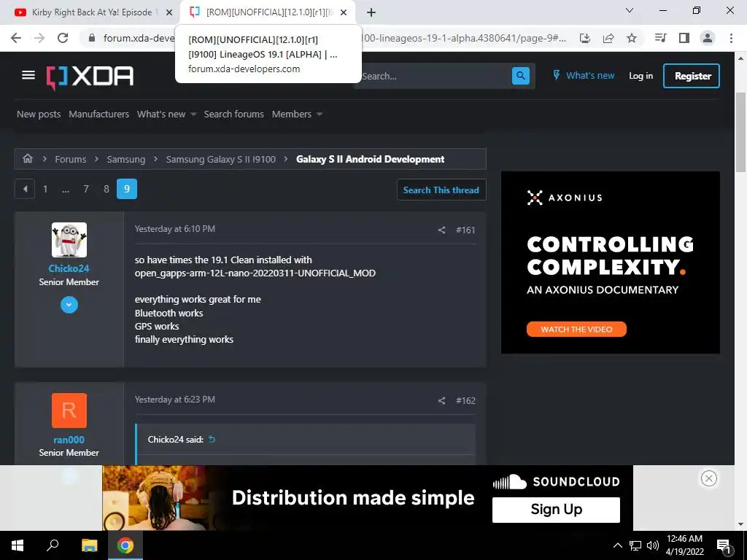Click Log in
Viewport: 747px width, 560px height.
point(640,76)
